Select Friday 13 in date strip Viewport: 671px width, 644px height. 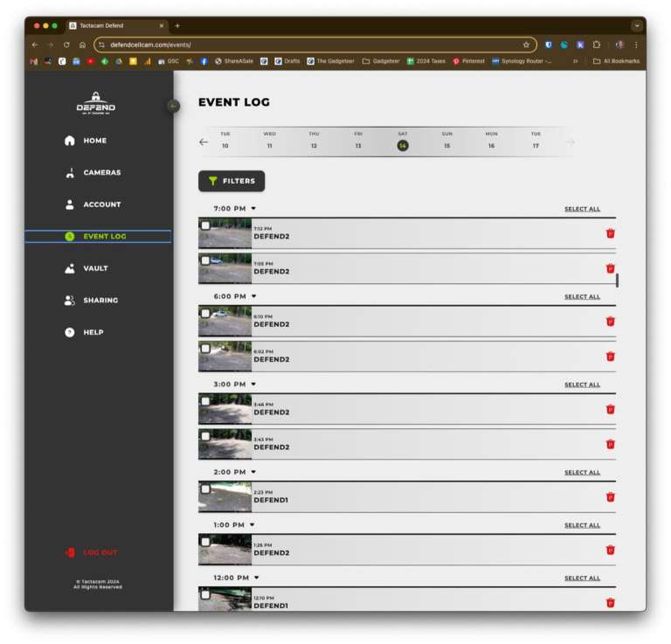358,141
